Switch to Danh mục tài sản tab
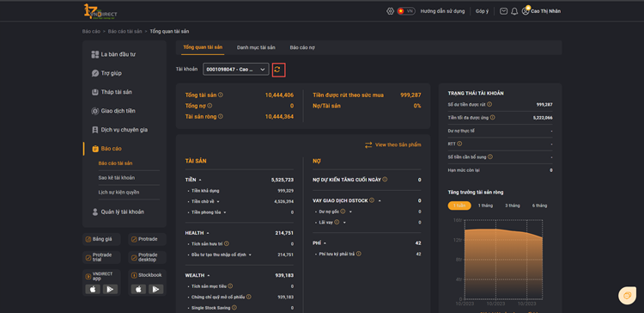The height and width of the screenshot is (313, 644). pos(256,47)
